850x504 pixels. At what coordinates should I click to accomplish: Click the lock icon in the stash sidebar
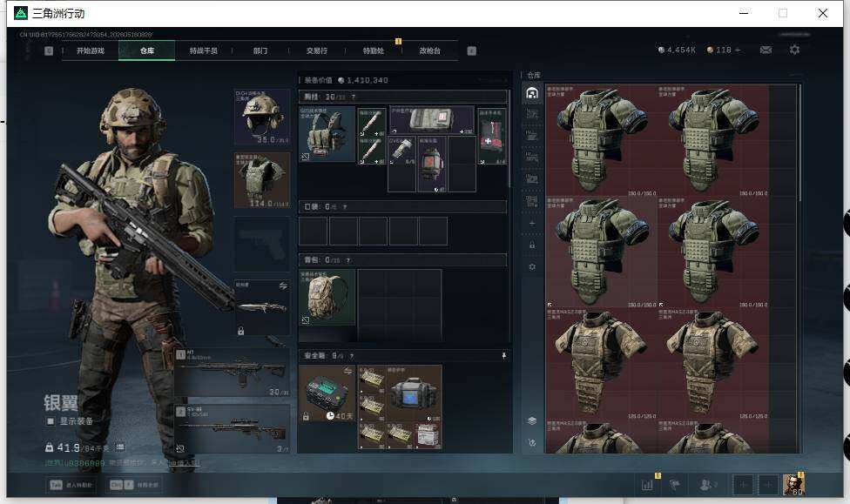point(532,245)
